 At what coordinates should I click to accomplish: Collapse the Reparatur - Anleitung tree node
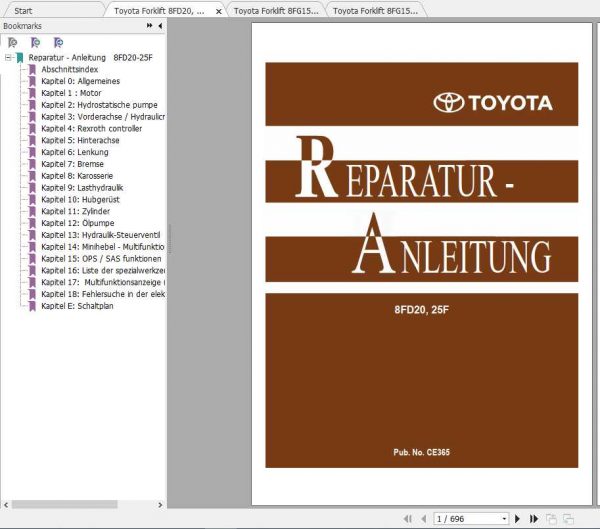pos(8,58)
